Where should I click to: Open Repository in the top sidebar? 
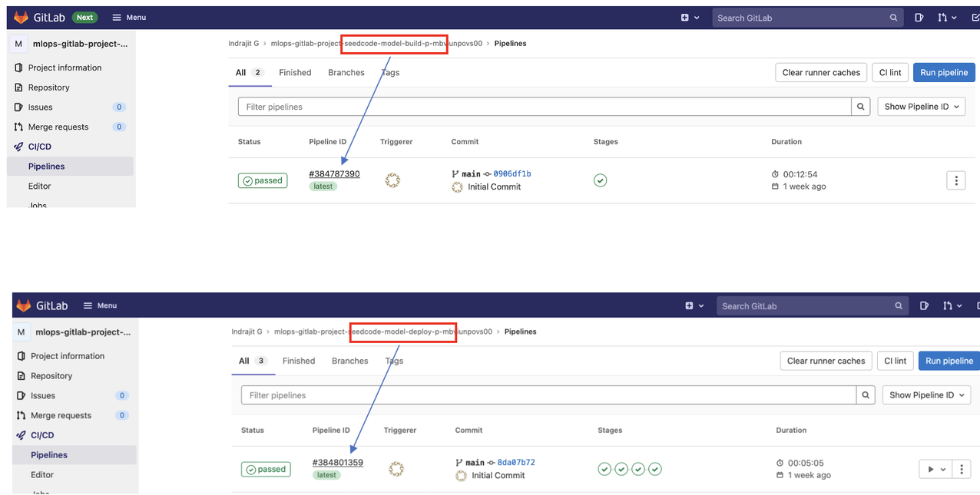[x=48, y=87]
